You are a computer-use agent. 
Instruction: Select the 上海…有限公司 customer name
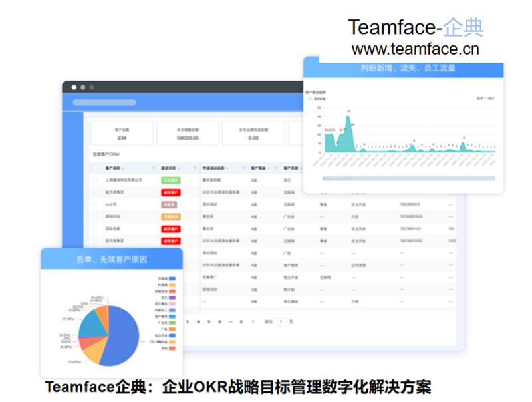click(x=124, y=180)
